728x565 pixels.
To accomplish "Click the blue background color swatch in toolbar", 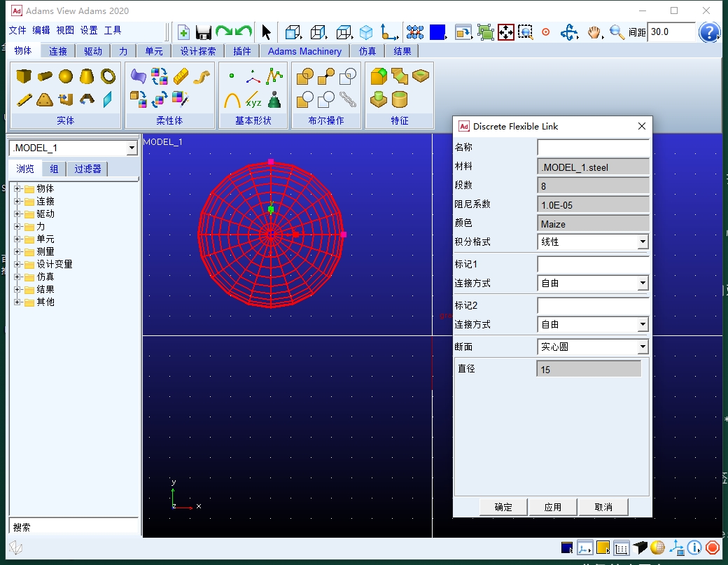I will click(x=437, y=32).
